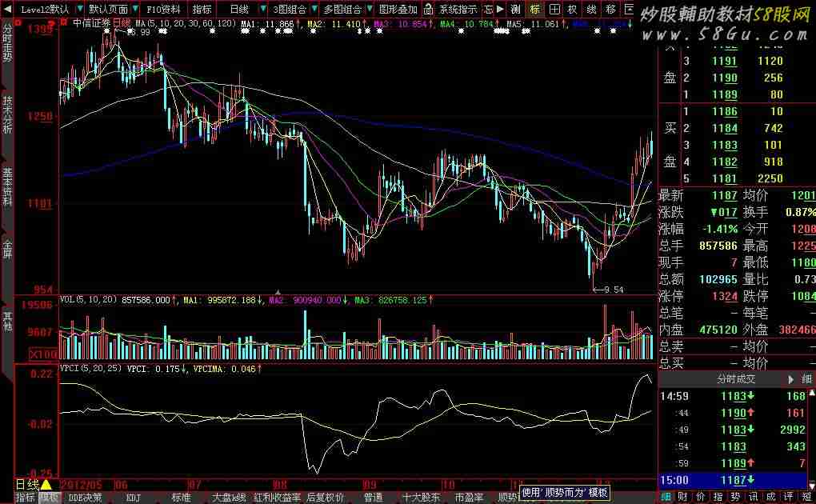Choose the 普通 template tab

pos(373,498)
